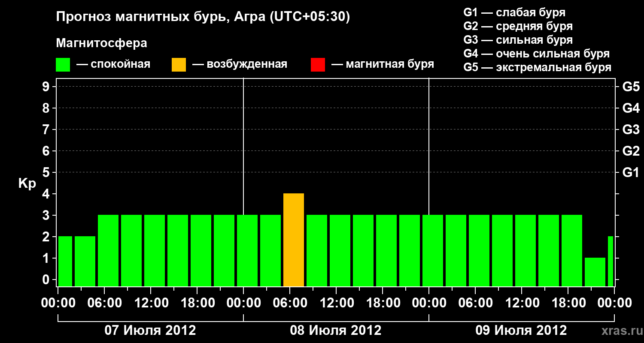Click the '06:00' time label above 08 Июля
Screen dimensions: 644x343
pos(290,303)
